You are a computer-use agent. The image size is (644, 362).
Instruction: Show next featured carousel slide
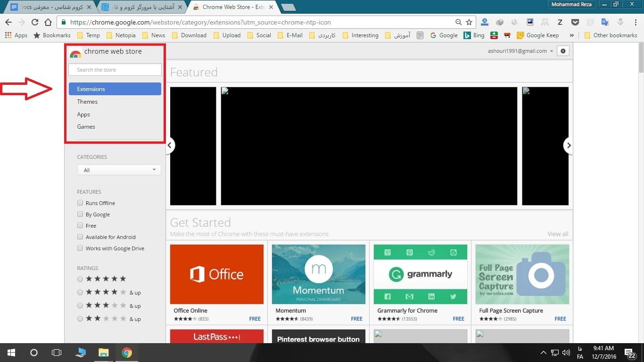[569, 146]
